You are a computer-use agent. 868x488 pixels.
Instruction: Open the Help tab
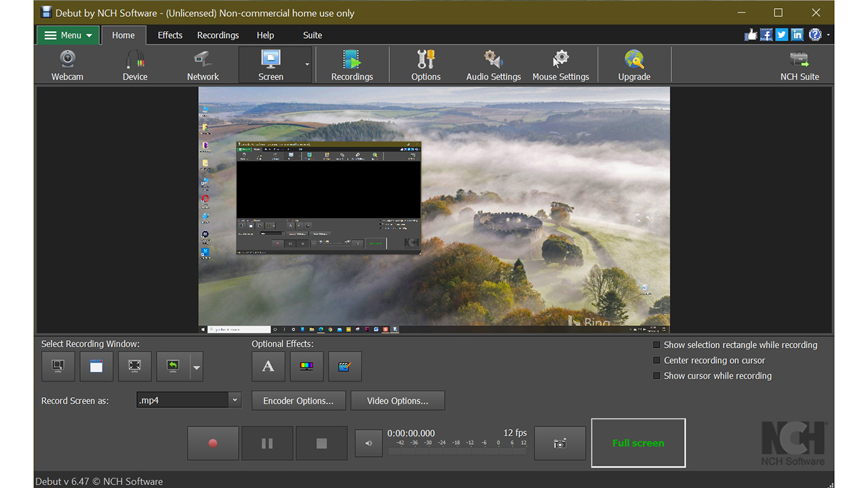(x=265, y=35)
